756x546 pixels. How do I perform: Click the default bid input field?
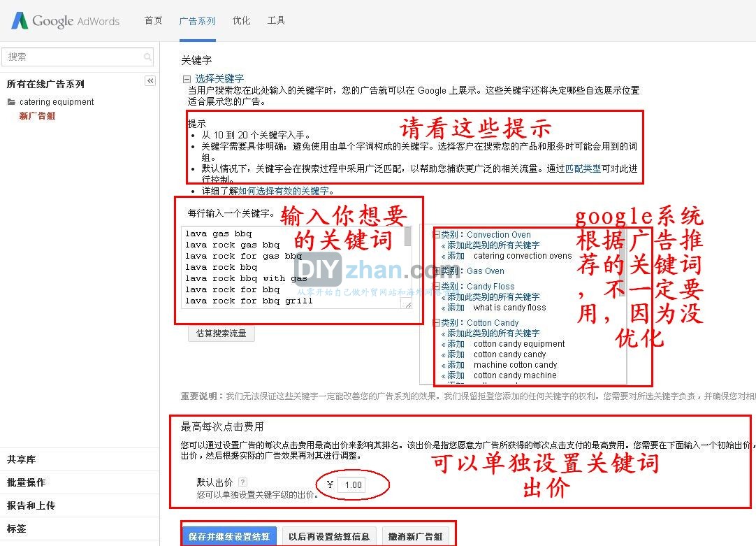pos(353,485)
